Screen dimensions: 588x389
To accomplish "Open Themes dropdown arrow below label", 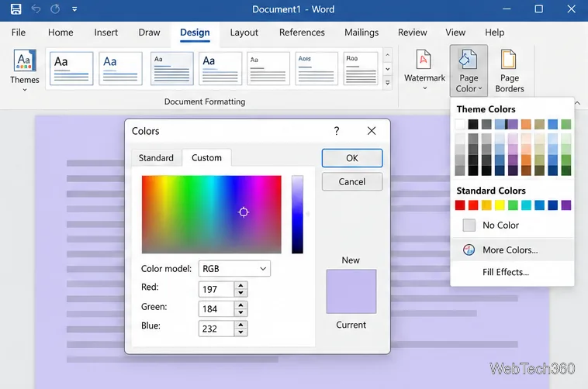I will point(25,90).
